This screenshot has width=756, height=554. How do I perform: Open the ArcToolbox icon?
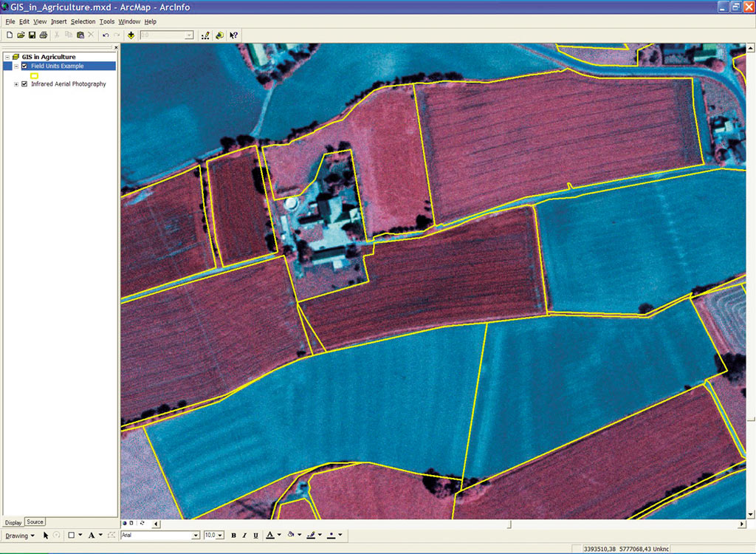(x=219, y=35)
